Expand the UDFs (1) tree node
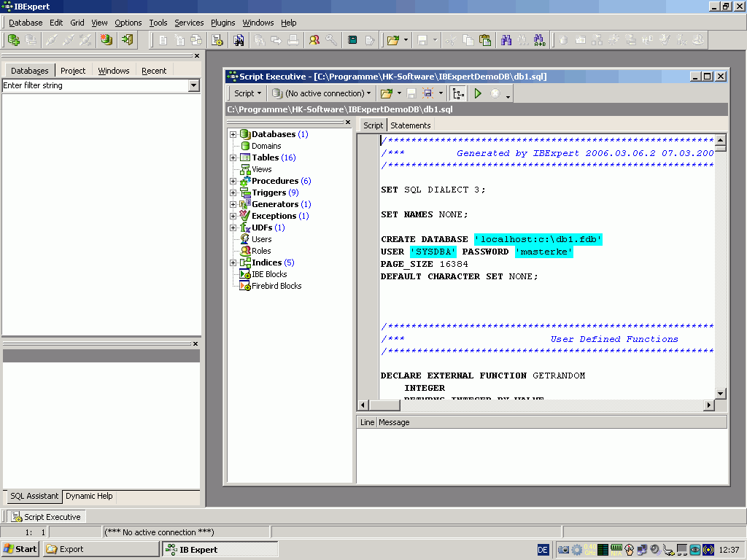The height and width of the screenshot is (560, 747). 233,227
